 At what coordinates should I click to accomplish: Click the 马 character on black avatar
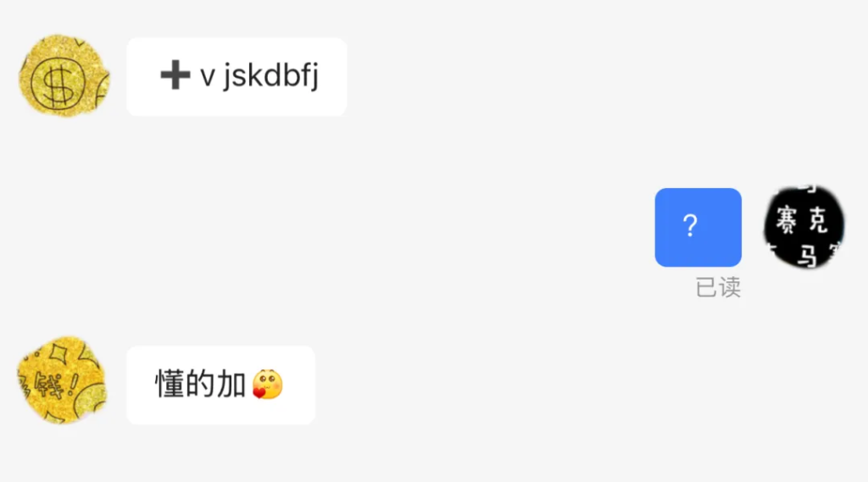[x=807, y=257]
